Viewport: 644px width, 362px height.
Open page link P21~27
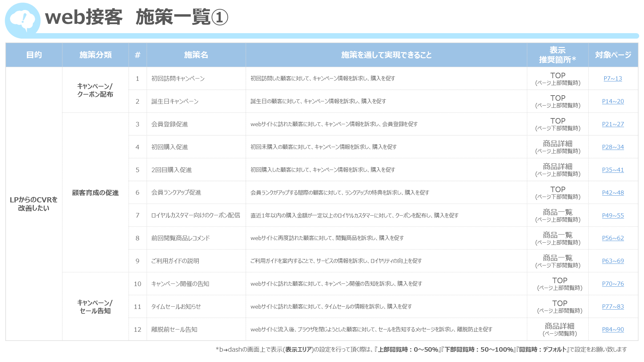click(613, 124)
